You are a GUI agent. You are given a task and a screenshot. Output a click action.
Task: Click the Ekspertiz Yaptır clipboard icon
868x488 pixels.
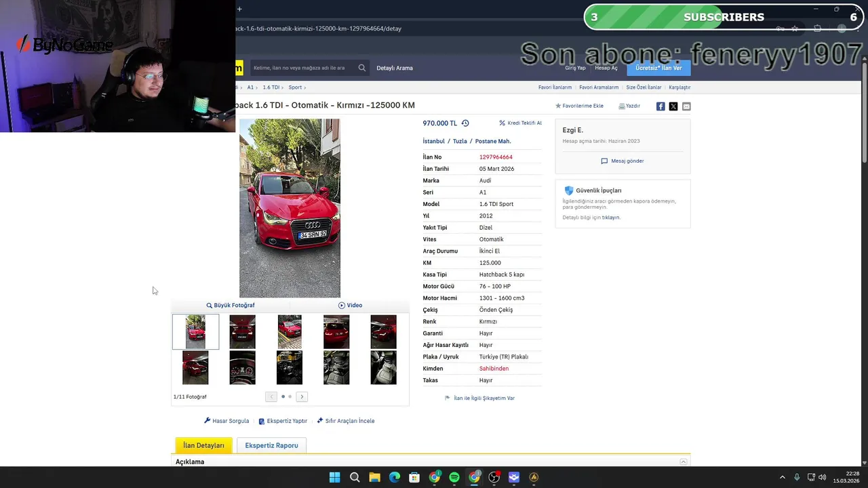(x=262, y=421)
